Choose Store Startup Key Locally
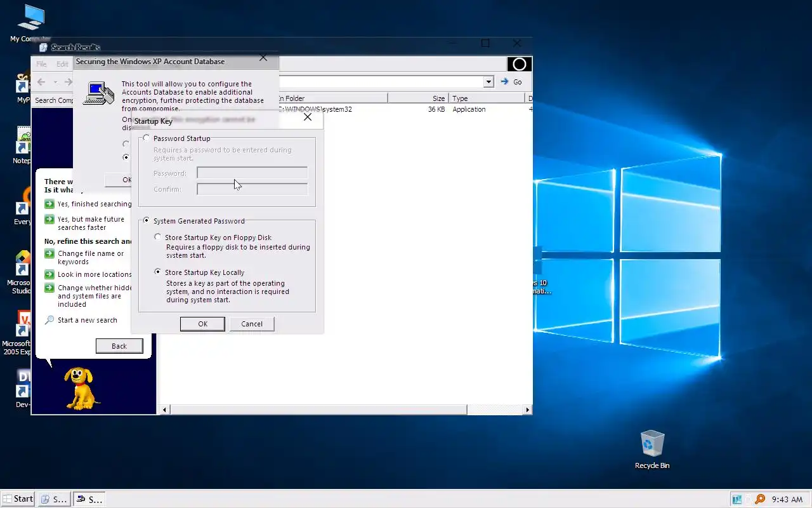 159,272
